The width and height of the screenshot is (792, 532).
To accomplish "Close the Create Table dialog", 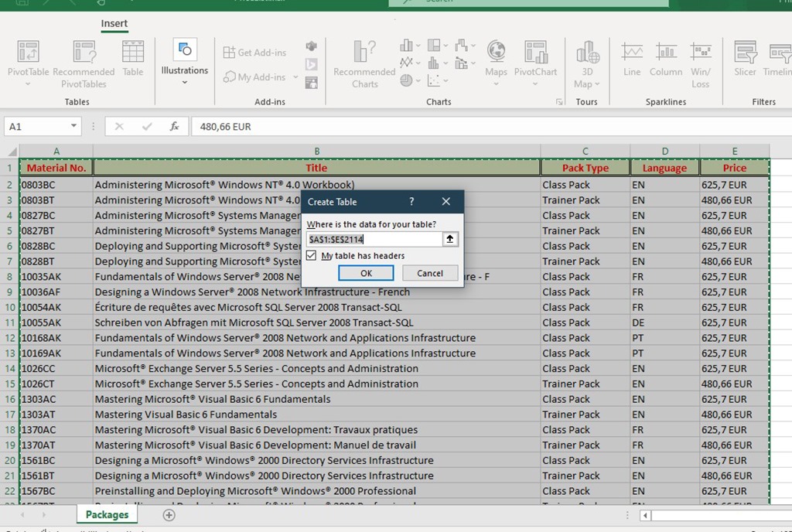I will click(x=446, y=201).
